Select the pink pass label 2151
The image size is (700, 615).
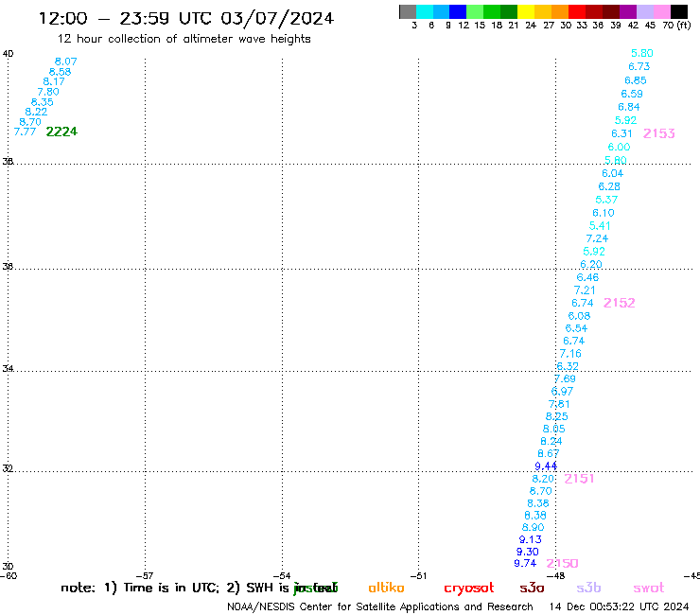[579, 479]
